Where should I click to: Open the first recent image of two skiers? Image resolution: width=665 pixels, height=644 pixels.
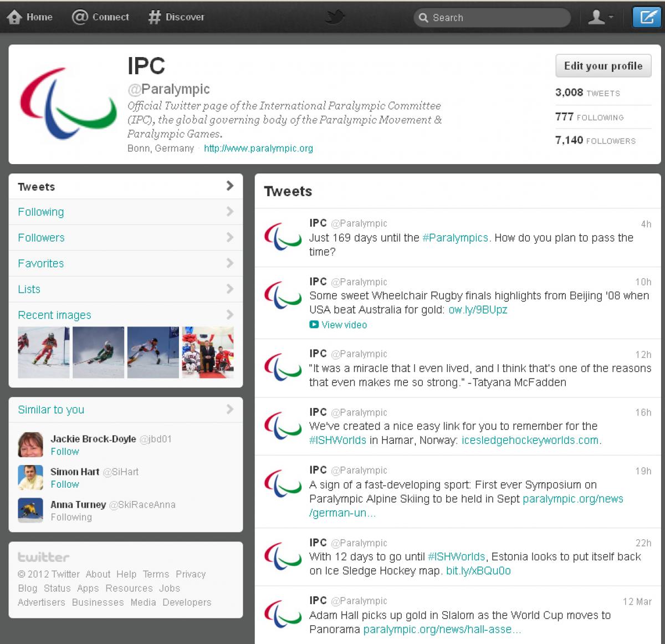(x=44, y=352)
